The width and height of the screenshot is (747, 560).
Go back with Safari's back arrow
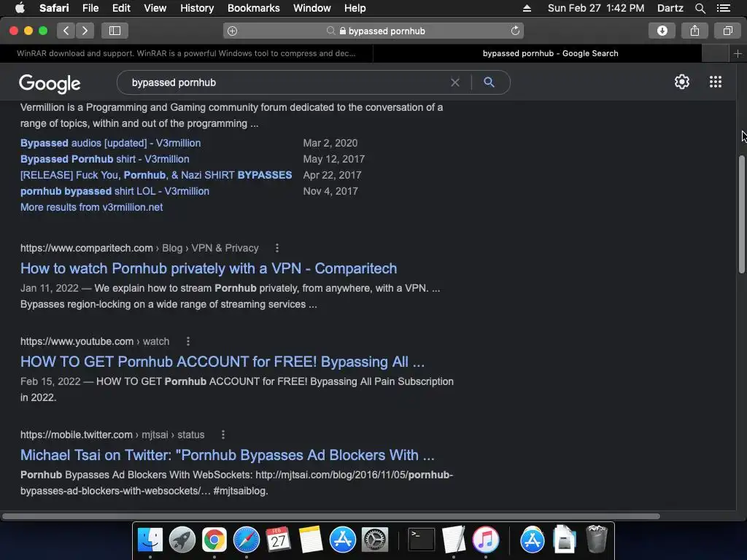[66, 31]
